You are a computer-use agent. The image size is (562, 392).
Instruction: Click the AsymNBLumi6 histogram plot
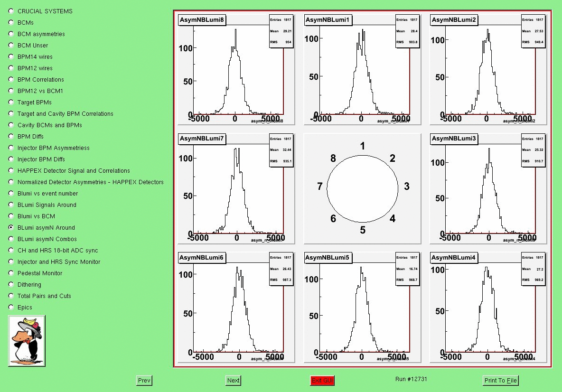(236, 307)
